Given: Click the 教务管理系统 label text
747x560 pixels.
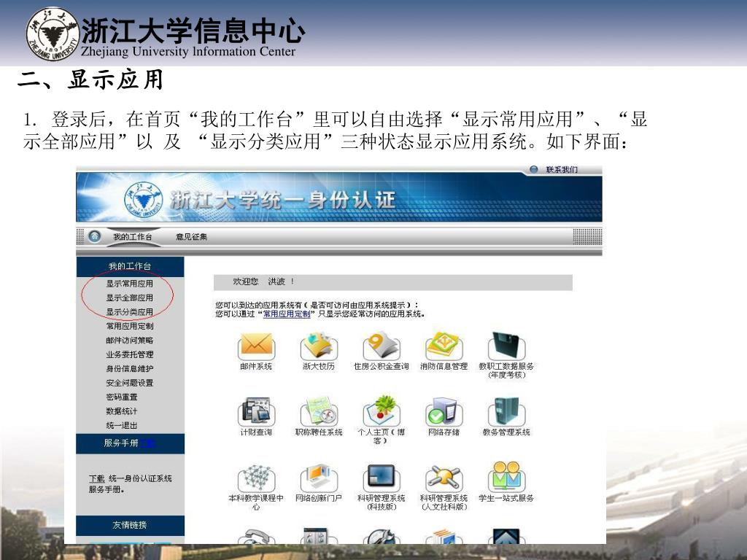Looking at the screenshot, I should (x=506, y=432).
